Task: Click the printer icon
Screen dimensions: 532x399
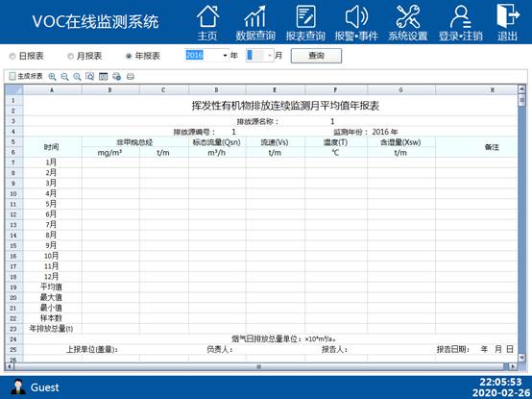Action: coord(131,77)
